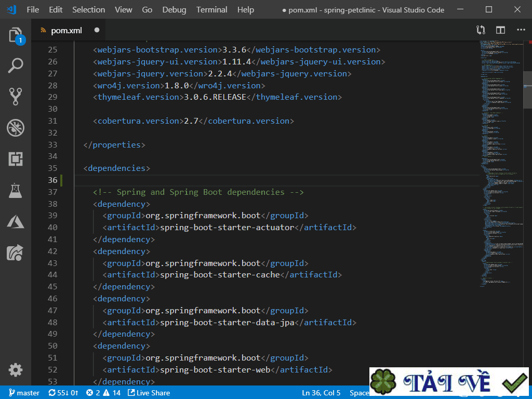Open the Search panel
Image resolution: width=532 pixels, height=399 pixels.
click(16, 66)
